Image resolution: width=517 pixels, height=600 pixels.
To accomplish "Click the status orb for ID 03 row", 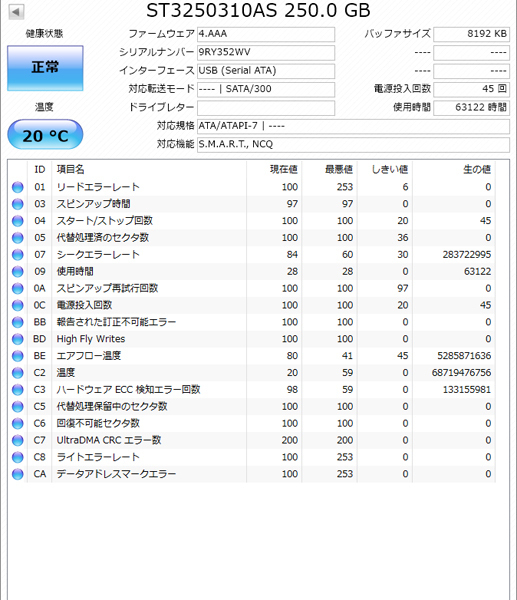I will click(18, 204).
